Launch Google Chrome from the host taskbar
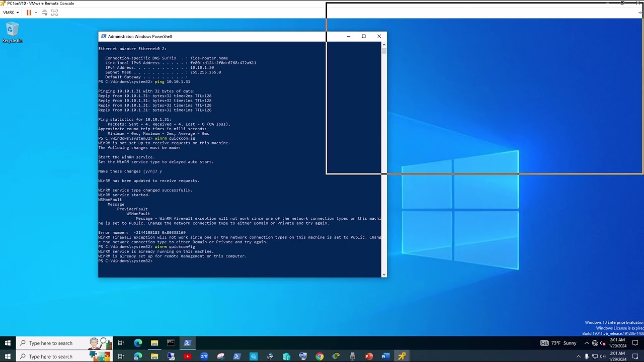The height and width of the screenshot is (362, 644). pyautogui.click(x=319, y=356)
